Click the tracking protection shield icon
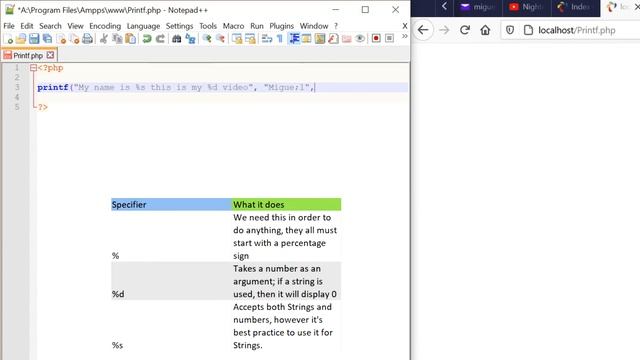The width and height of the screenshot is (640, 360). (510, 30)
